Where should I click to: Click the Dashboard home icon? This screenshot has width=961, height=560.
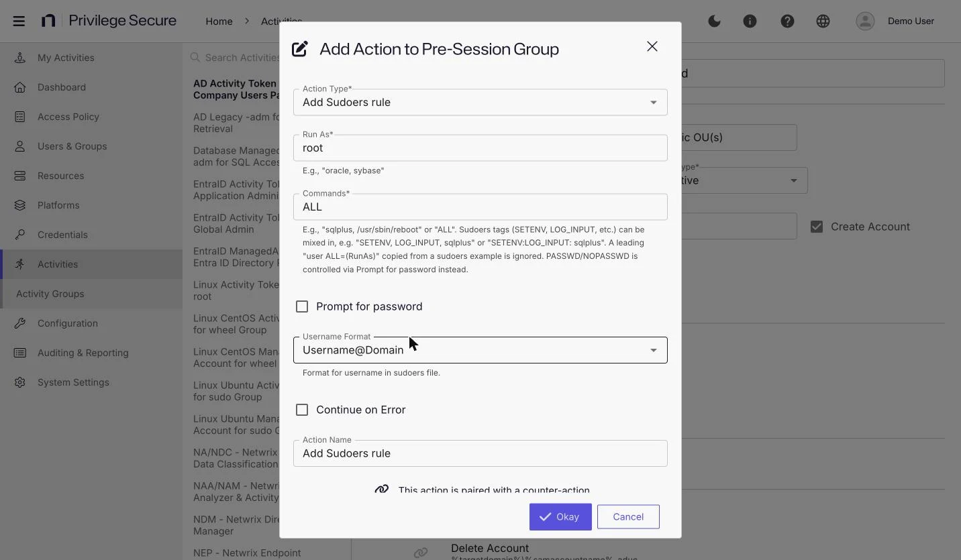click(x=20, y=87)
